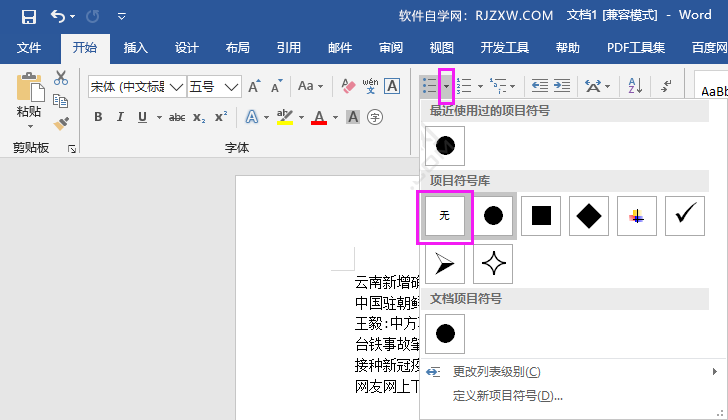The width and height of the screenshot is (728, 420).
Task: Switch to the 视图 tab
Action: coord(442,48)
